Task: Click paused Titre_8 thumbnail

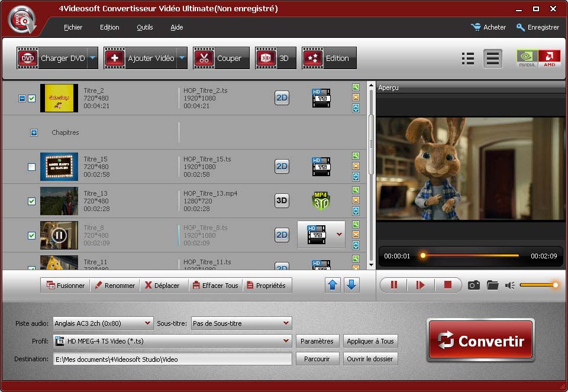Action: point(59,235)
